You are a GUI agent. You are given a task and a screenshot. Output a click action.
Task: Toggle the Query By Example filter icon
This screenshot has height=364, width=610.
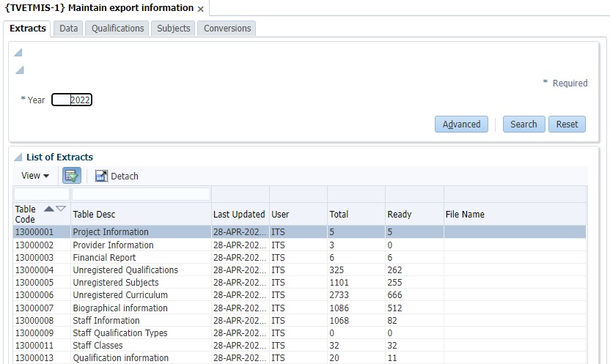[72, 176]
